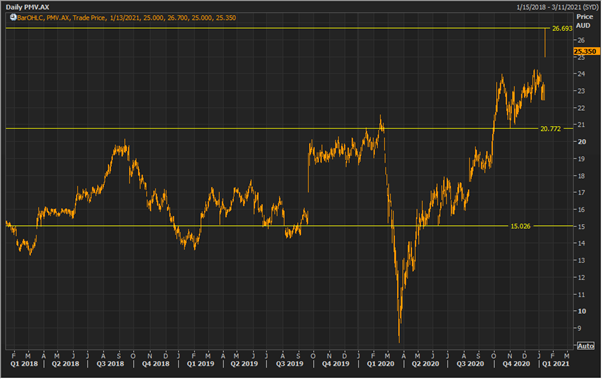Click the 17 price axis value
This screenshot has height=379, width=602.
[581, 192]
